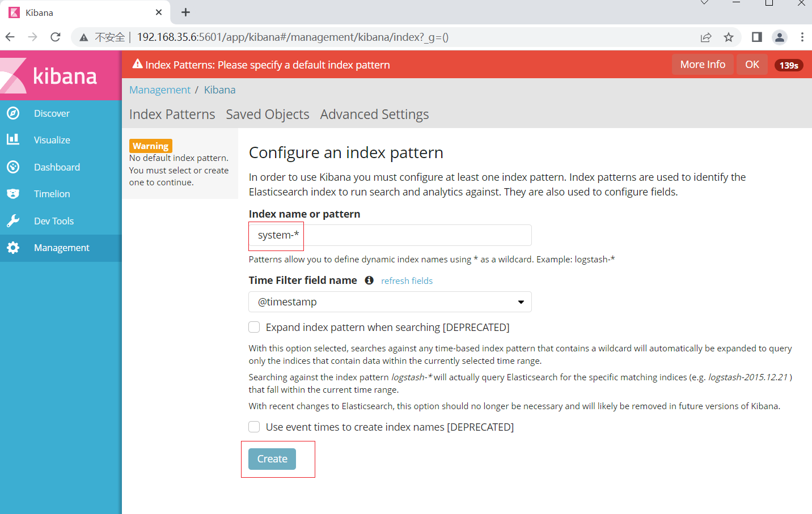Click the Kibana breadcrumb link
Screen dimensions: 812x514
(219, 90)
